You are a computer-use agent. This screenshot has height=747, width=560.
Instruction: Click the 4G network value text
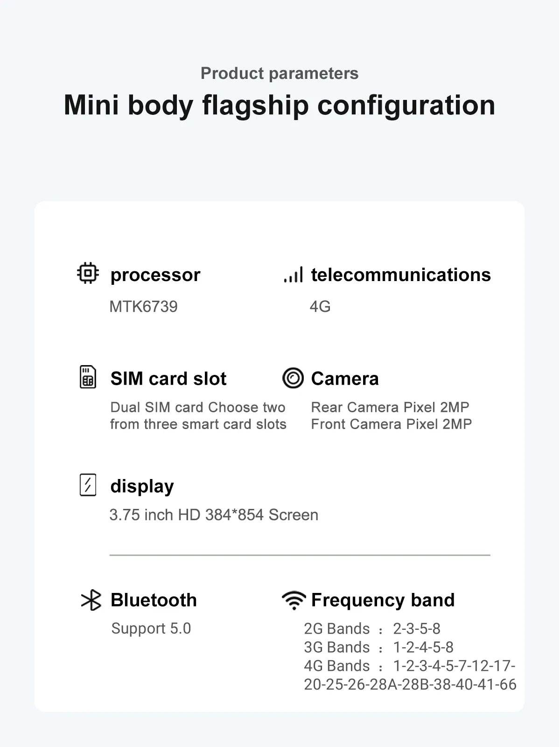coord(320,307)
